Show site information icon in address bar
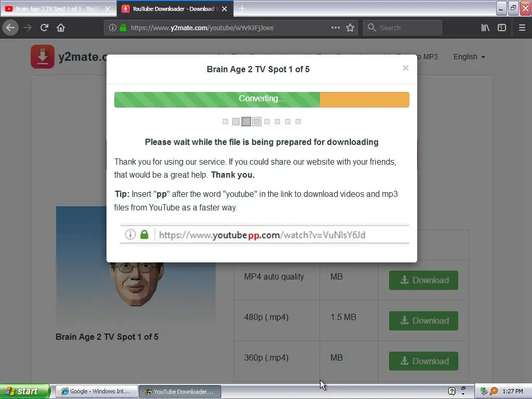The image size is (532, 399). pyautogui.click(x=113, y=28)
